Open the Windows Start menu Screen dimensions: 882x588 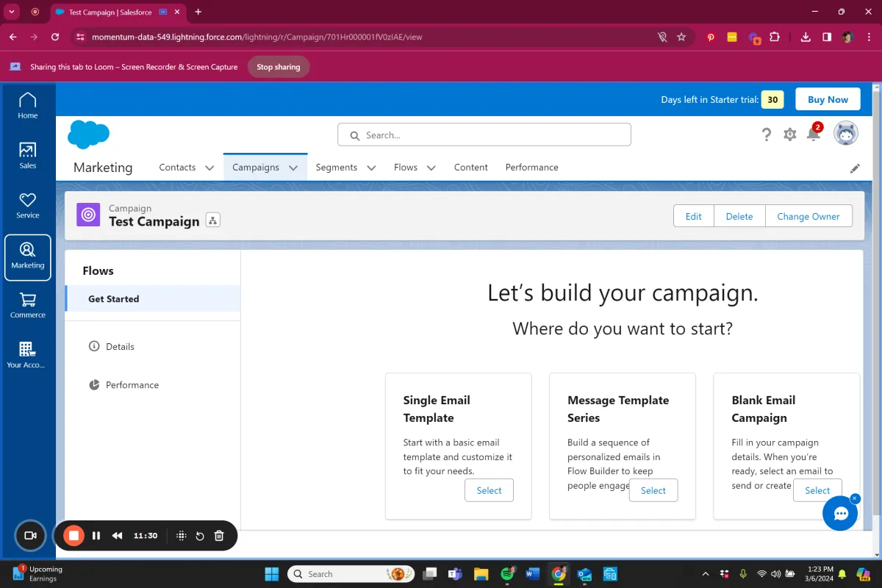271,574
